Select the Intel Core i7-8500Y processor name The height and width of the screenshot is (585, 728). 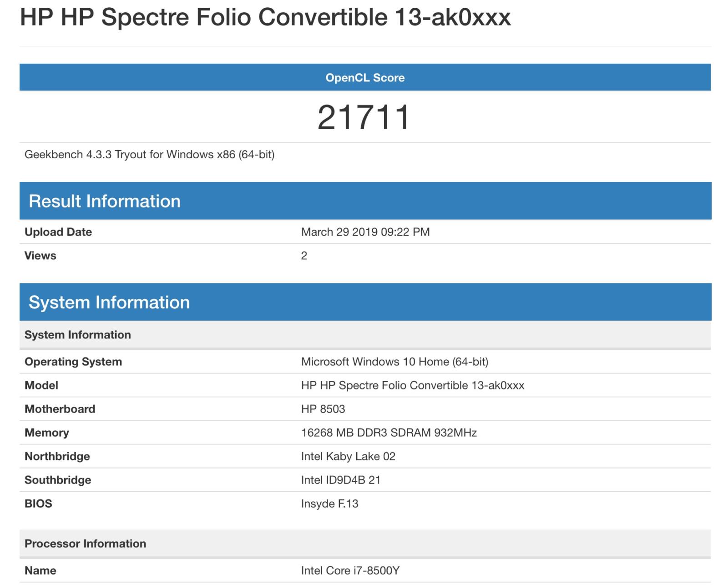(350, 570)
